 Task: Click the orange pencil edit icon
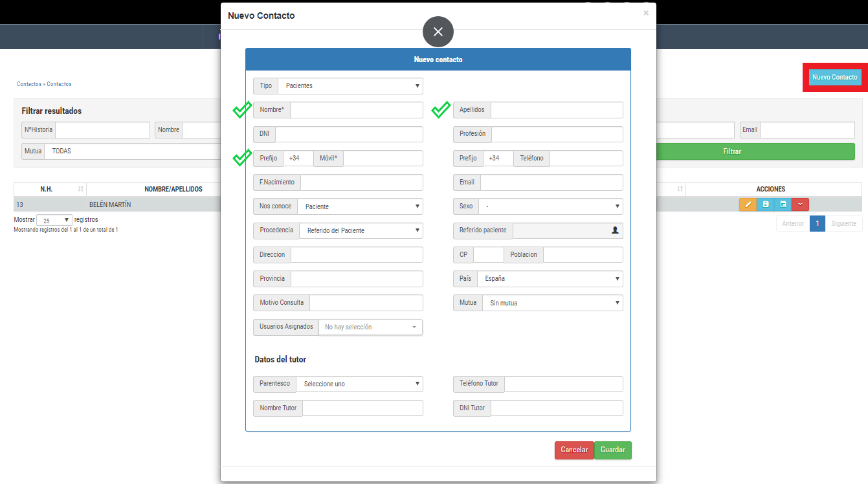coord(748,204)
